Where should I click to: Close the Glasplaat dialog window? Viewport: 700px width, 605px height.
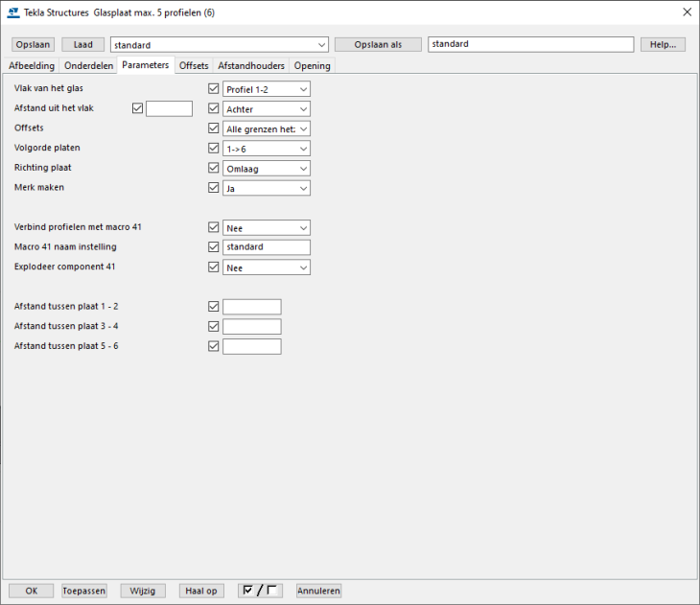tap(687, 12)
